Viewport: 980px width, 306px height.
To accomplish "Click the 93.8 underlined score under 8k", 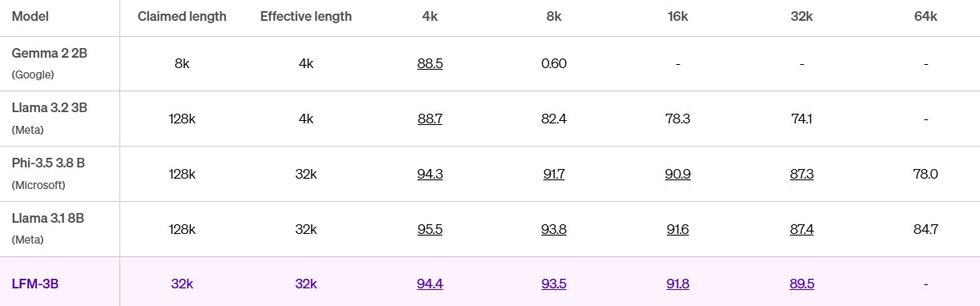I will (554, 229).
